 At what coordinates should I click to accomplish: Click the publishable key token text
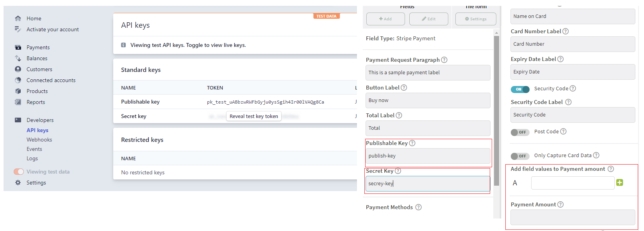tap(266, 102)
